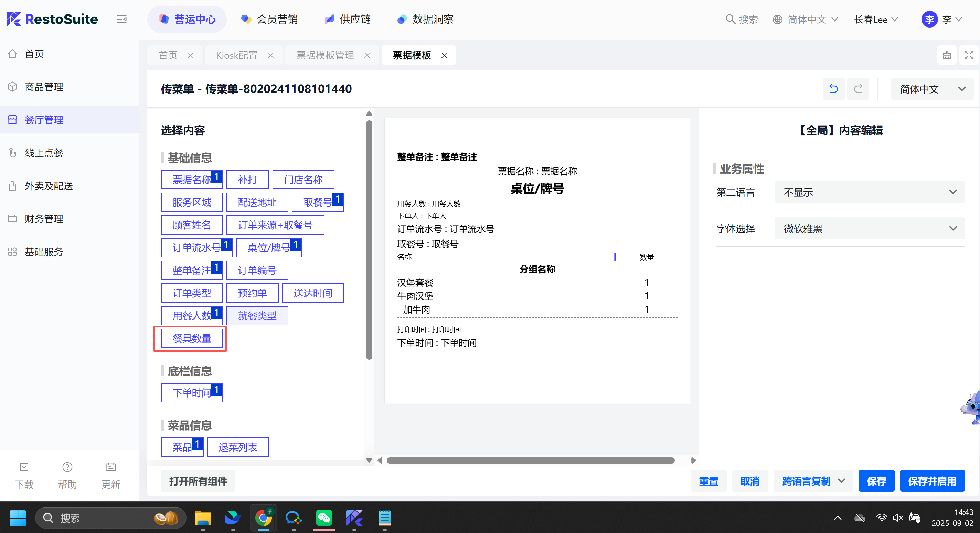Click the 保存并启用 button
Screen dimensions: 980x533
(x=932, y=481)
